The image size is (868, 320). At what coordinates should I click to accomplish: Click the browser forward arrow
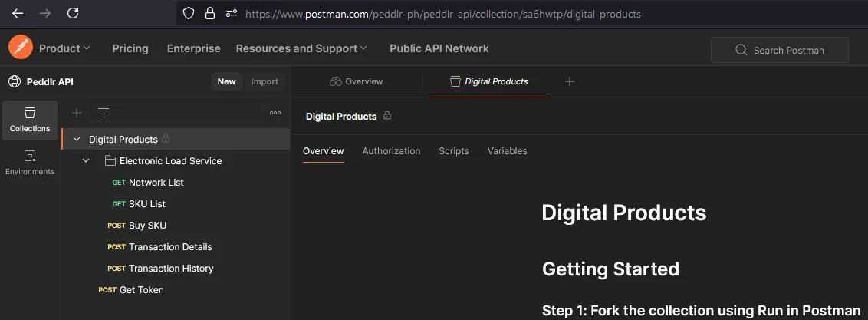[45, 13]
